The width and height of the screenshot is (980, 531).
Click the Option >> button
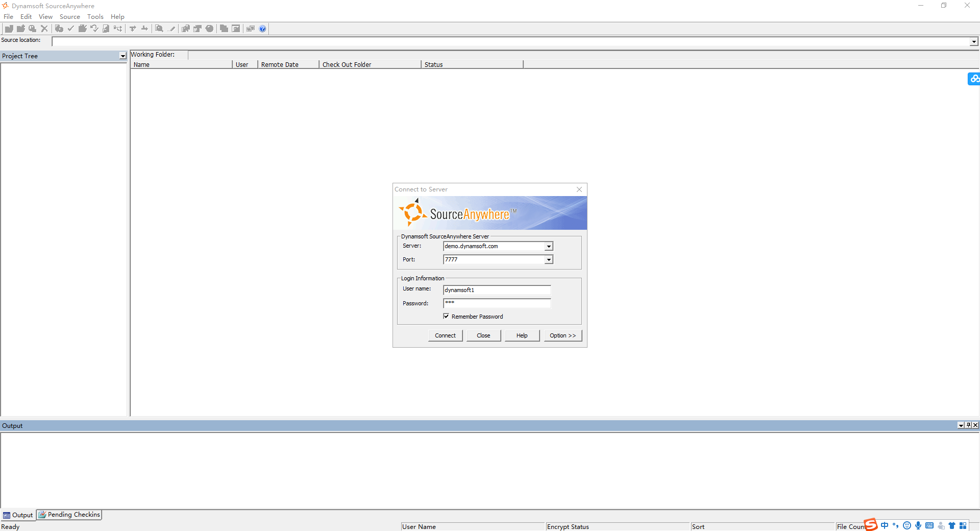(x=562, y=335)
